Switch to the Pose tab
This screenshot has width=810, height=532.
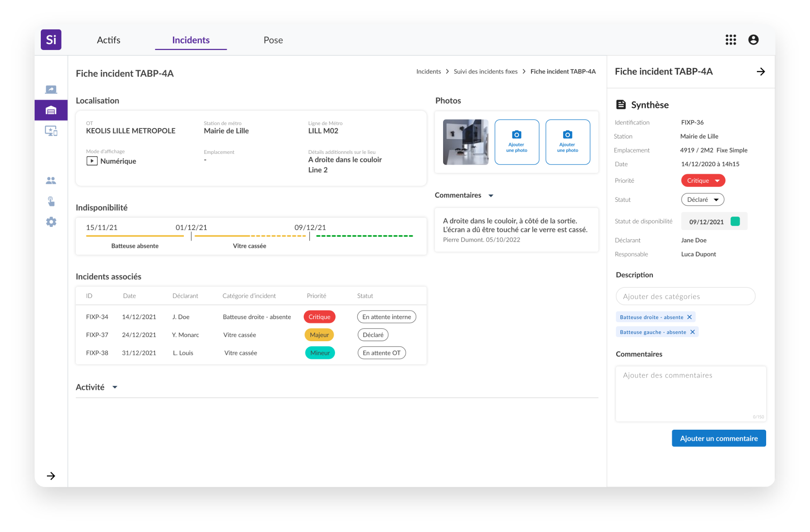(273, 40)
